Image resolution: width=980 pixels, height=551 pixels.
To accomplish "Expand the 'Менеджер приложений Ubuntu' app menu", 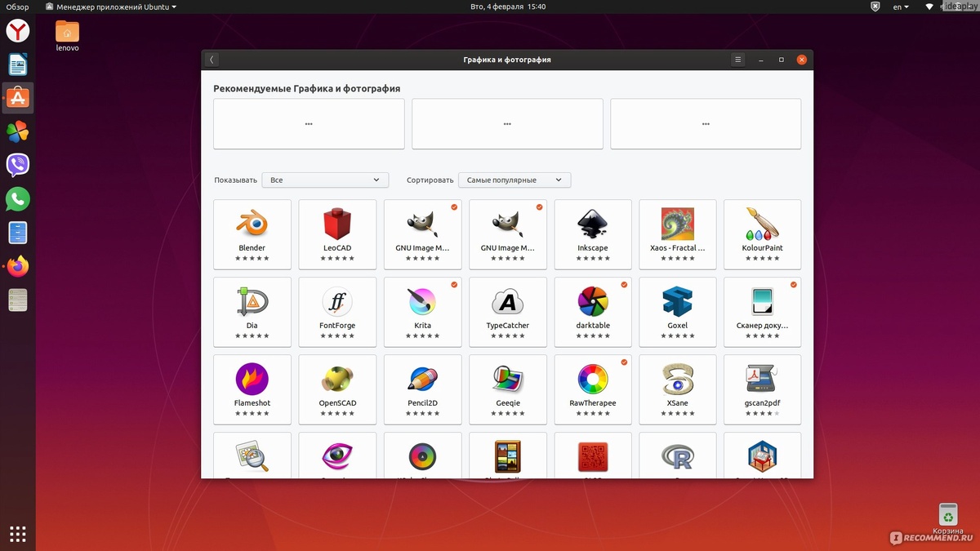I will click(x=110, y=7).
